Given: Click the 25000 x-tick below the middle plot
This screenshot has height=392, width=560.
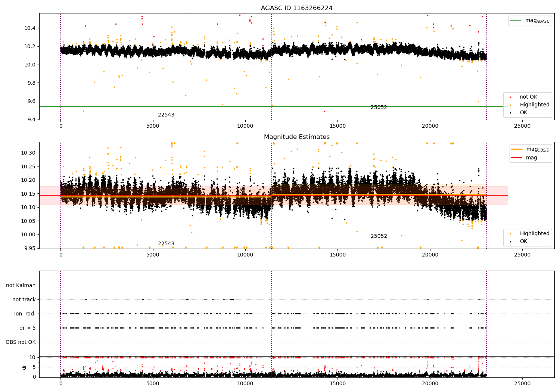Looking at the screenshot, I should tap(522, 255).
